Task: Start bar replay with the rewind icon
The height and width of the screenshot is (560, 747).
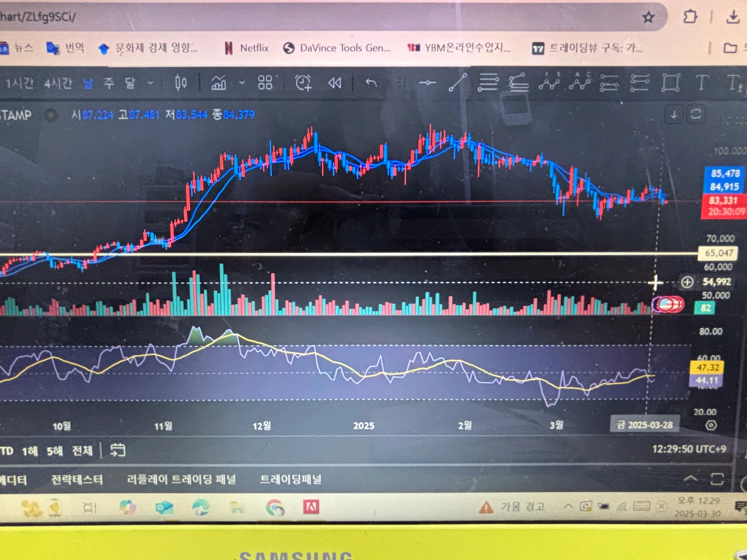Action: (x=335, y=82)
